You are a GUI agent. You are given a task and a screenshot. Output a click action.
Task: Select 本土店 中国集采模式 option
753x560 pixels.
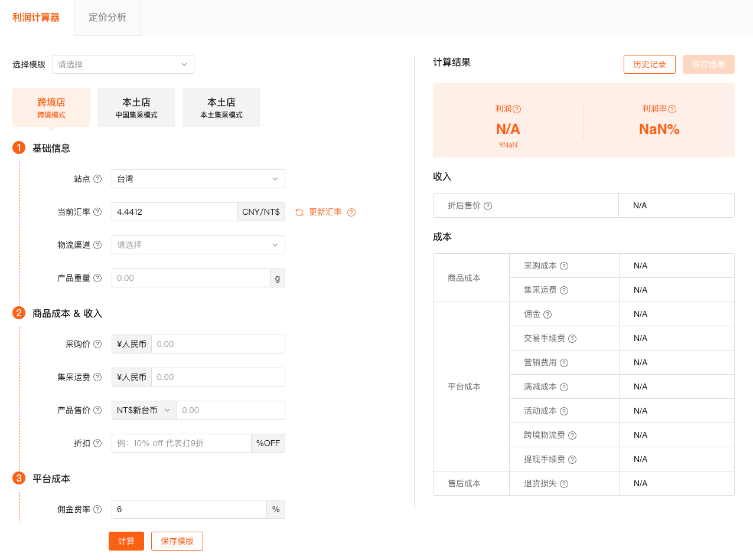click(x=136, y=107)
